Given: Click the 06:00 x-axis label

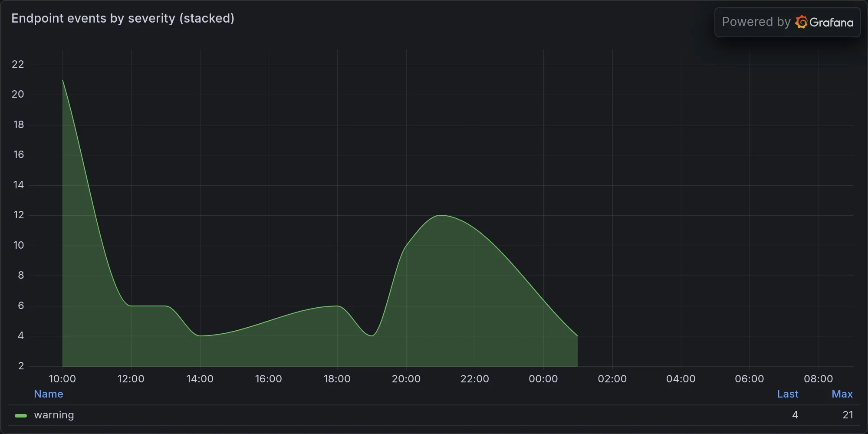Looking at the screenshot, I should (x=750, y=379).
